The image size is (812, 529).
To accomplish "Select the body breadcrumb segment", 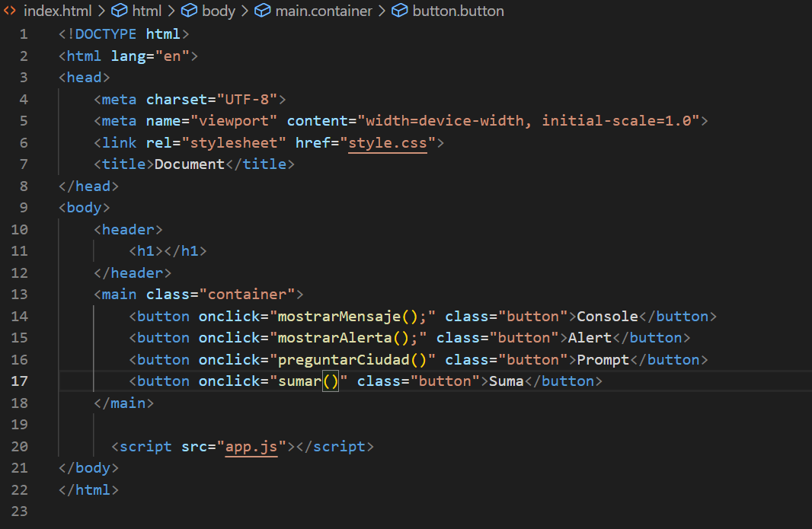I will pyautogui.click(x=219, y=11).
